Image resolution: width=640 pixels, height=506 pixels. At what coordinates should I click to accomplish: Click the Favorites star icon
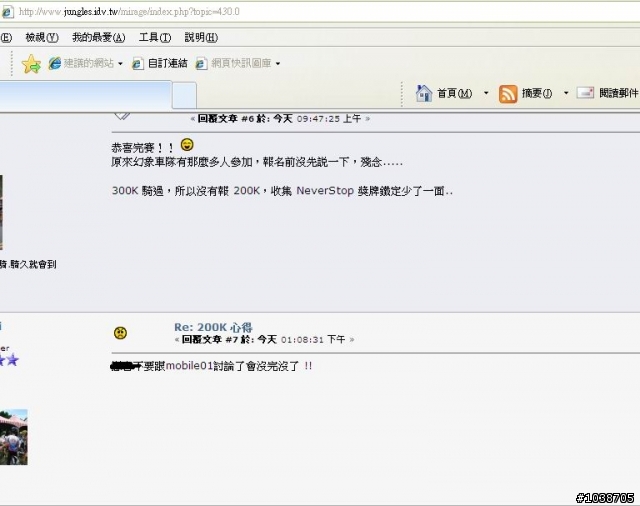31,64
